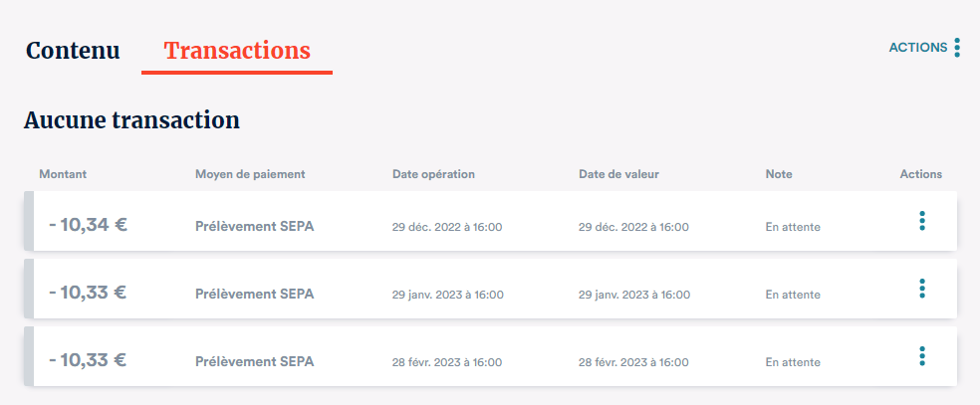Click the vertical dots beside ACTIONS

click(x=957, y=47)
